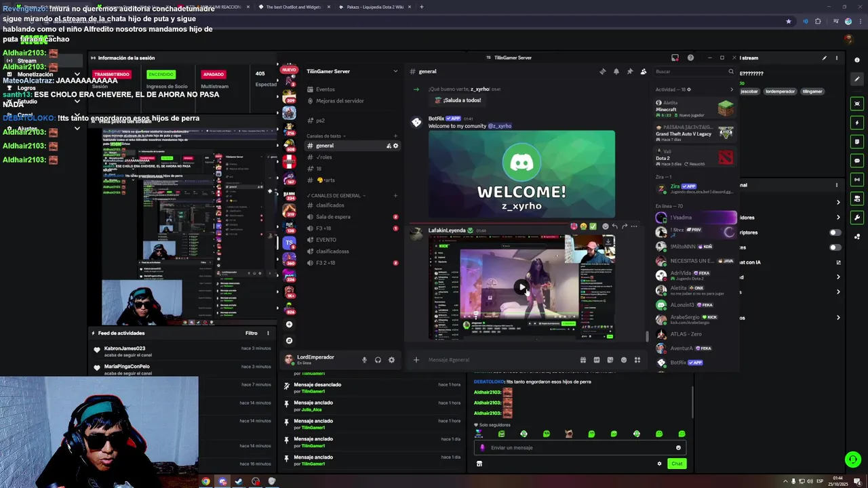The image size is (868, 488).
Task: Click Add a Server plus icon
Action: [289, 324]
